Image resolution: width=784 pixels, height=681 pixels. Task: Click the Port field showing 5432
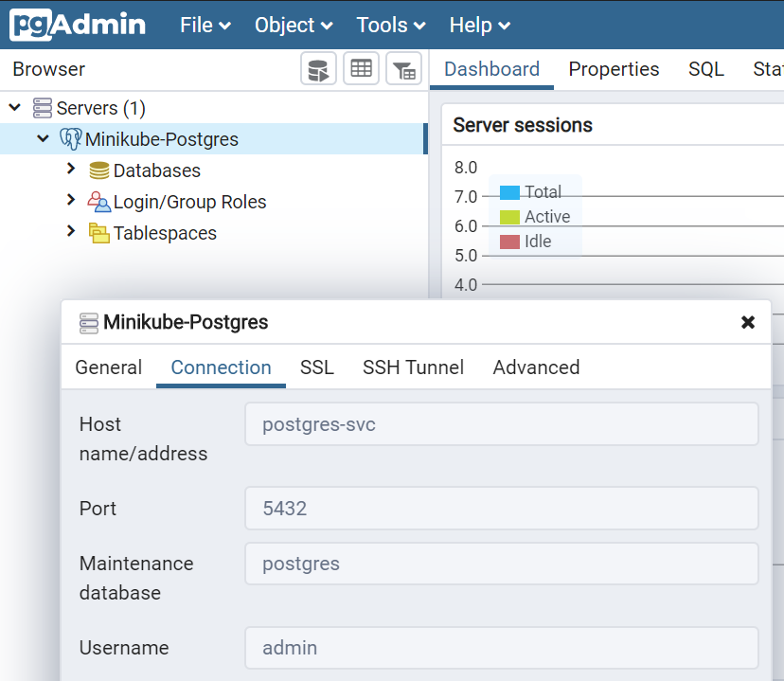point(502,509)
